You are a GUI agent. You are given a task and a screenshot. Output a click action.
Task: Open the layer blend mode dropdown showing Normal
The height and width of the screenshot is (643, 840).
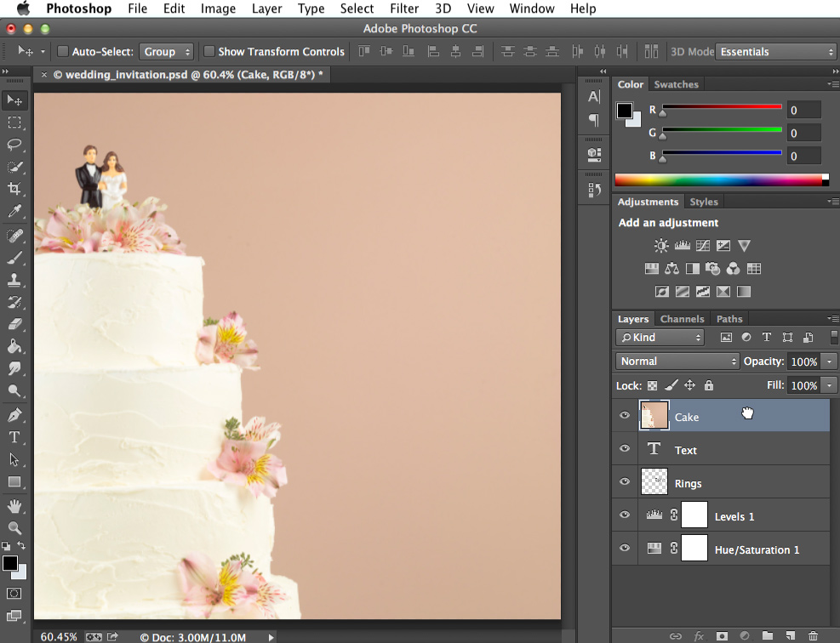tap(677, 361)
